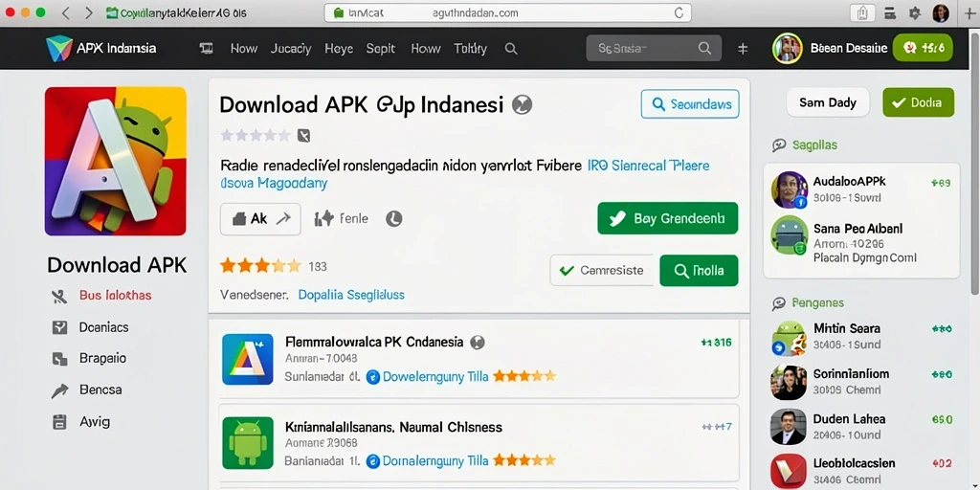Open Beean Desaiie profile avatar
This screenshot has height=490, width=980.
pyautogui.click(x=788, y=48)
